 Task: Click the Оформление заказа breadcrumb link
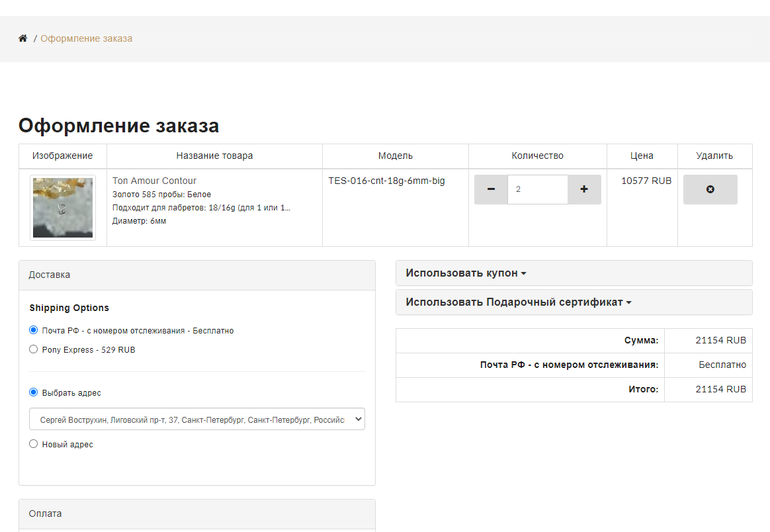87,38
